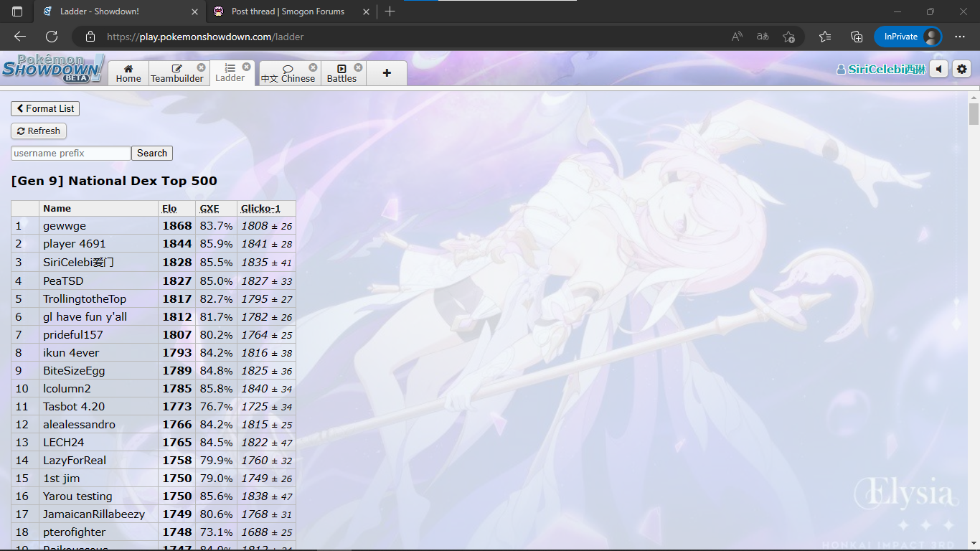Close the Ladder tab in Showdown

pos(247,67)
